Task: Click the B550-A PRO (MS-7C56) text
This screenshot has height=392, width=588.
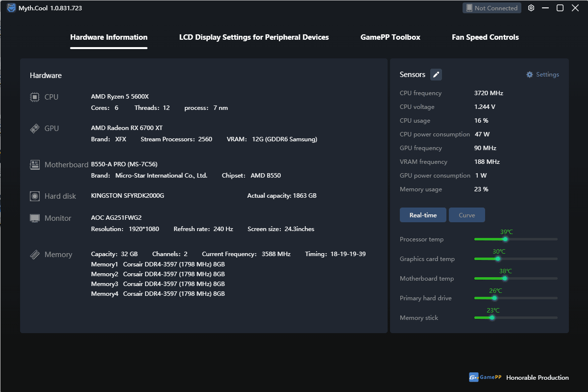Action: coord(124,164)
